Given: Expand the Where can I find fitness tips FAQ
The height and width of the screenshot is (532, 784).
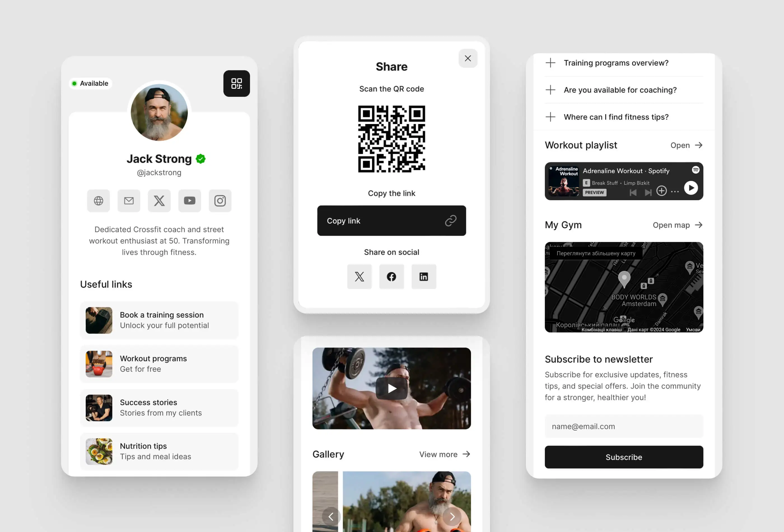Looking at the screenshot, I should click(550, 116).
